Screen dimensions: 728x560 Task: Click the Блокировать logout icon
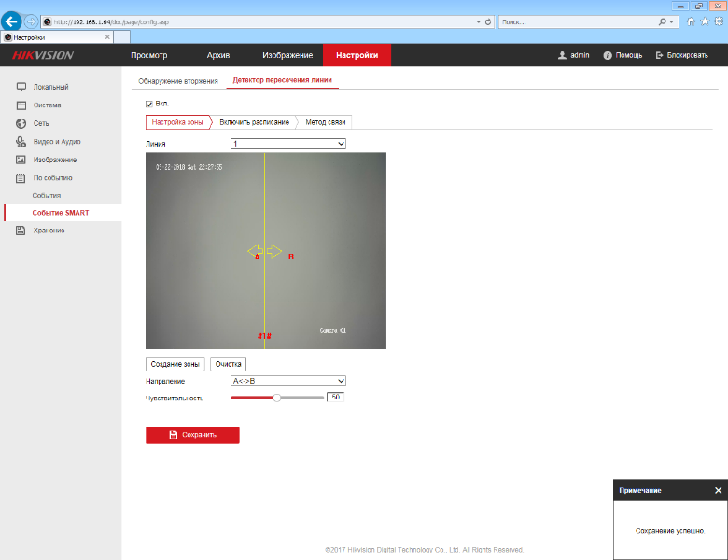(x=659, y=55)
